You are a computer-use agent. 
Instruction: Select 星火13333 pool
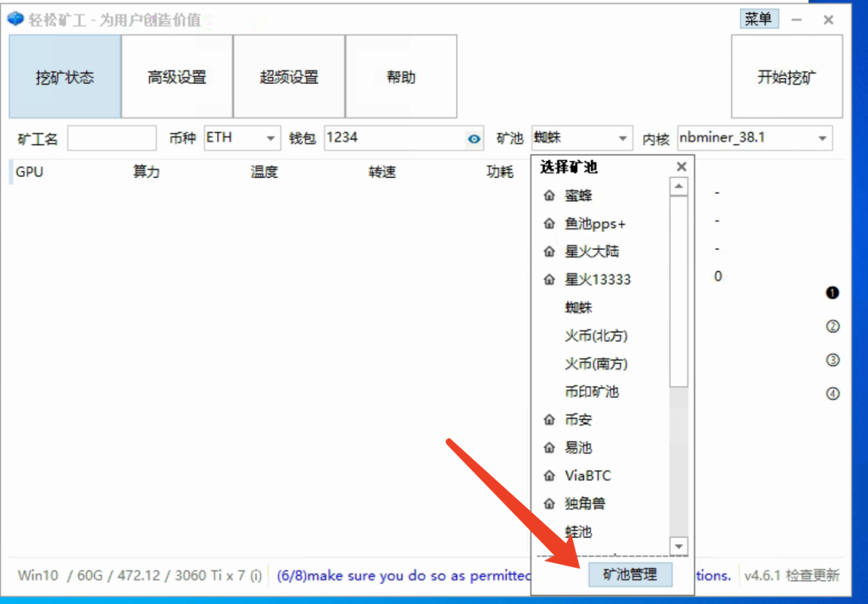pyautogui.click(x=598, y=279)
